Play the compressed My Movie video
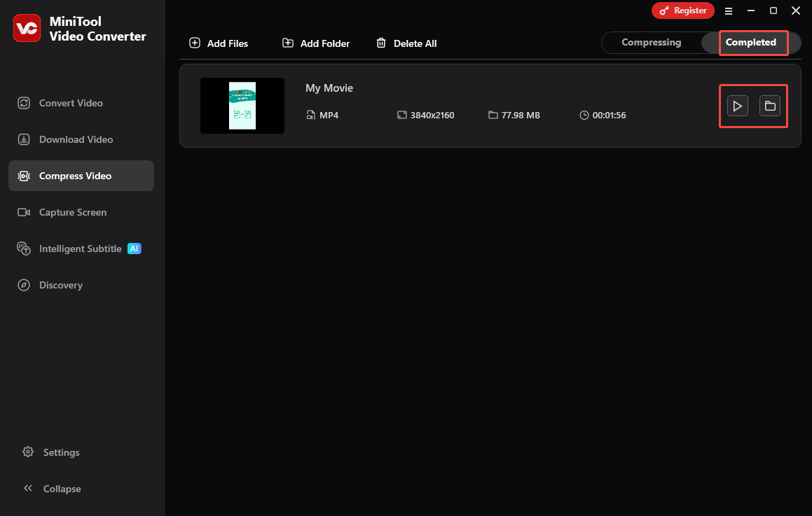 736,106
